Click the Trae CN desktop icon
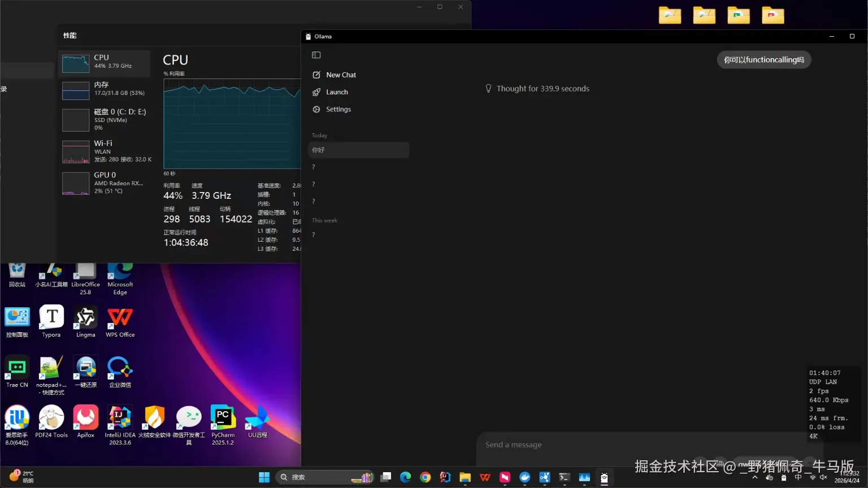This screenshot has width=868, height=488. tap(17, 369)
